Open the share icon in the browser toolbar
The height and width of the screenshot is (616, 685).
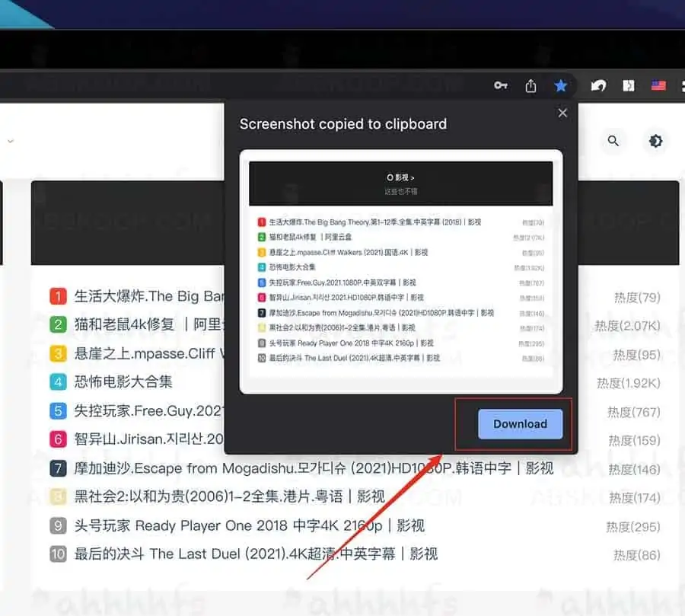click(x=530, y=85)
